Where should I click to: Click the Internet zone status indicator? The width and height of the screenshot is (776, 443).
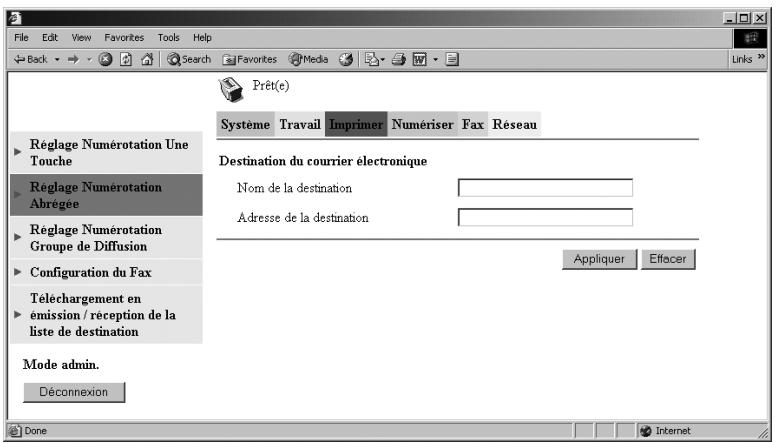(666, 431)
